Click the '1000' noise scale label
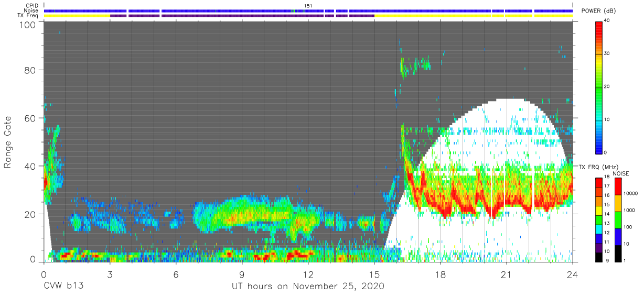Screen dimensions: 644x297 (629, 210)
